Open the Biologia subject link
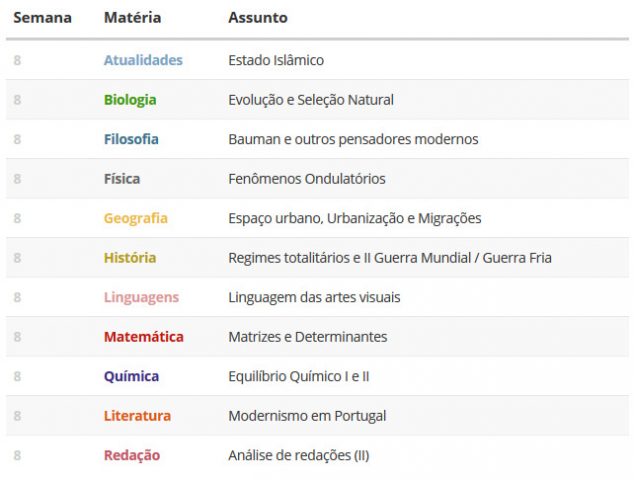The height and width of the screenshot is (480, 634). (x=130, y=100)
